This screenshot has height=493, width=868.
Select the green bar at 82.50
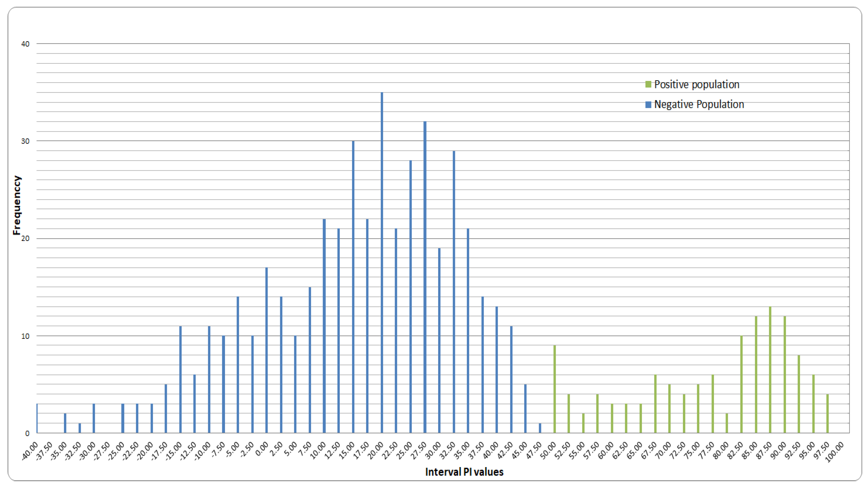point(741,384)
